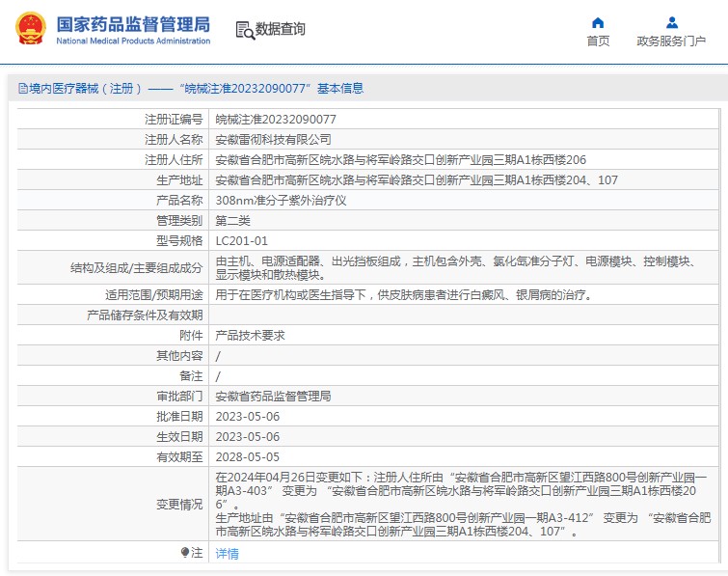
Task: Open the 详情 link
Action: click(227, 554)
